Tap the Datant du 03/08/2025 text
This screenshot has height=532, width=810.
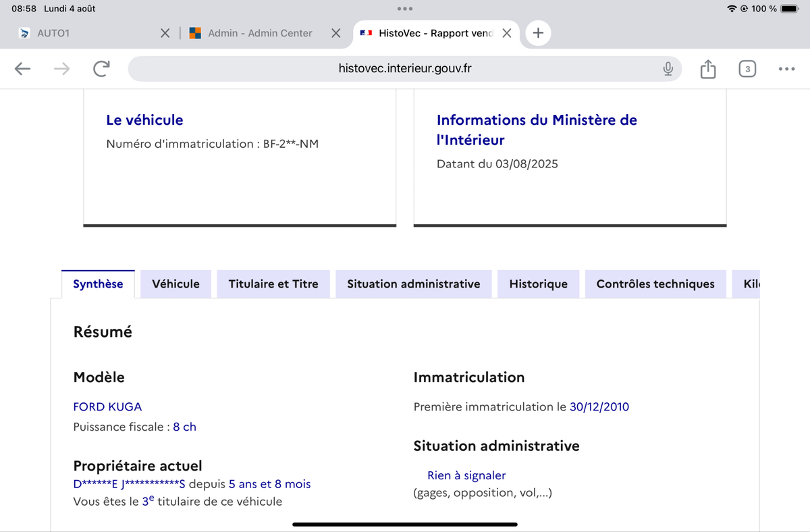click(497, 164)
